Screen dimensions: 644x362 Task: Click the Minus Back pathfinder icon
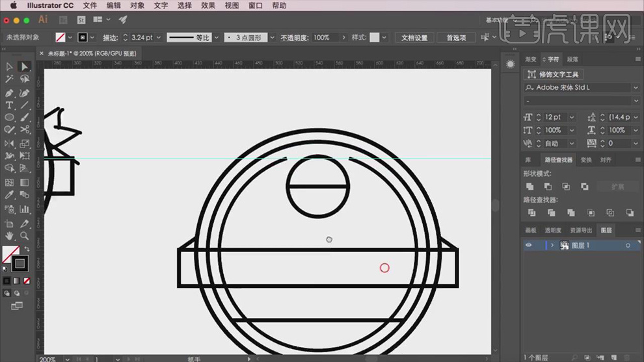tap(630, 213)
